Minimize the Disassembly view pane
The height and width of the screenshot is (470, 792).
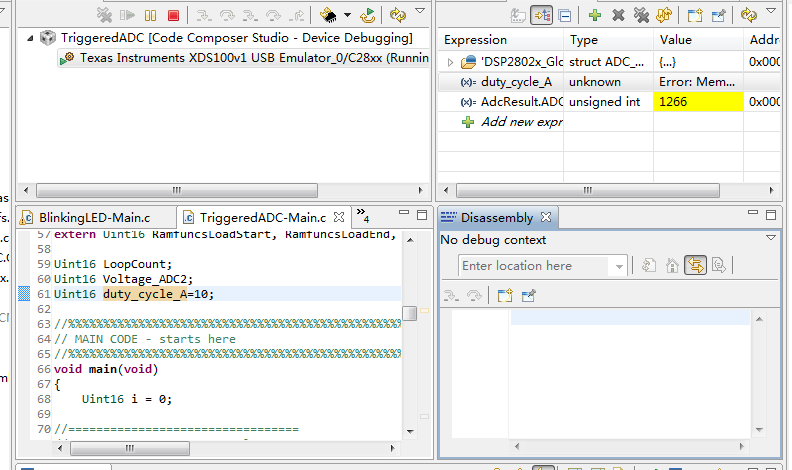tap(753, 213)
